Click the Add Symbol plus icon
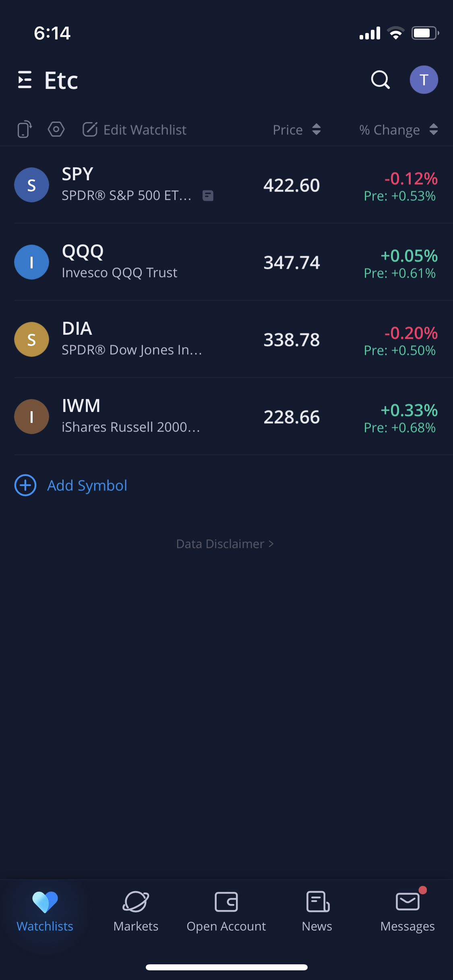The height and width of the screenshot is (980, 453). (25, 485)
